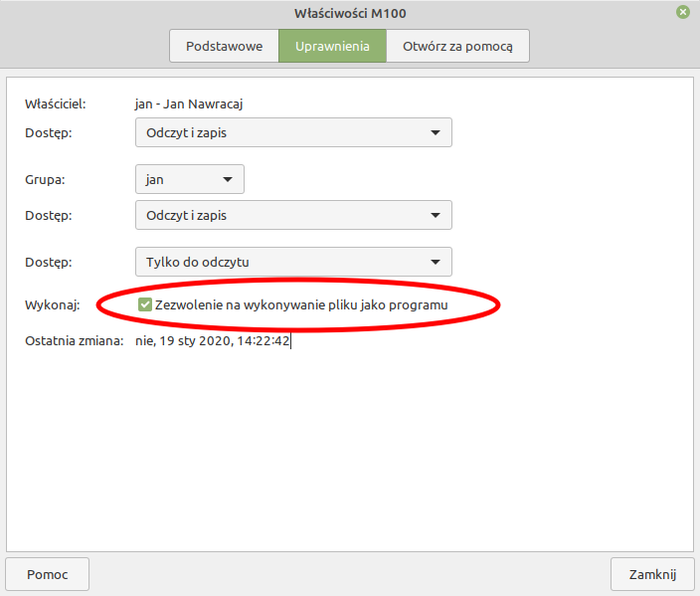Expand the Grupa dropdown showing 'jan'
The image size is (700, 596).
click(x=189, y=179)
